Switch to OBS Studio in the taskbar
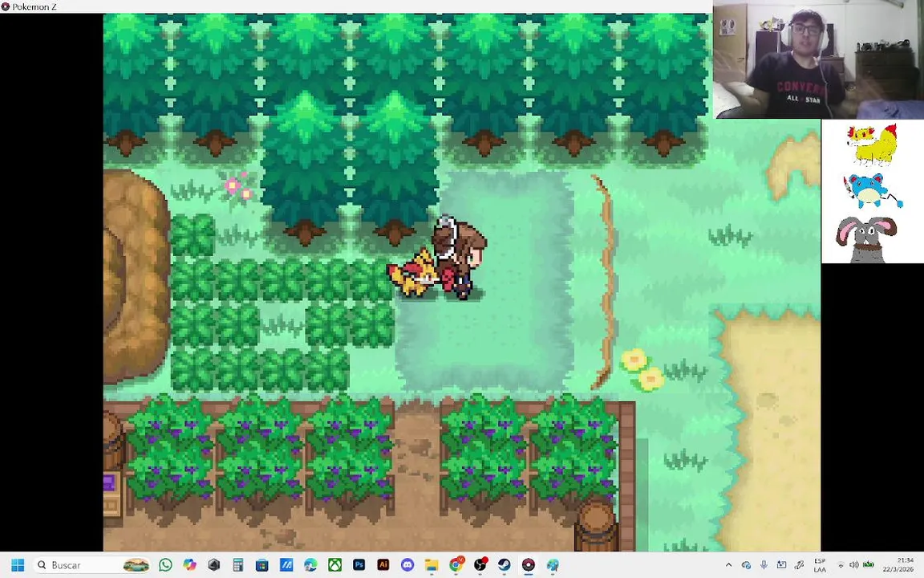This screenshot has height=578, width=924. (x=480, y=565)
